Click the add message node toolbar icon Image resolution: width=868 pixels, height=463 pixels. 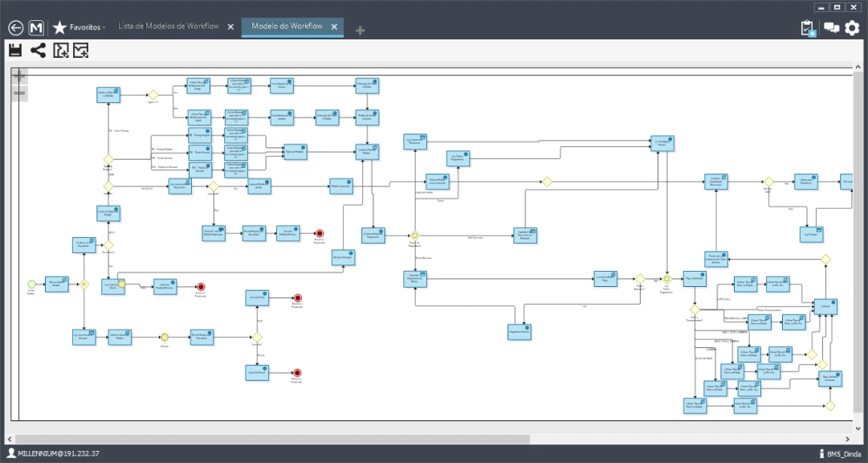pyautogui.click(x=80, y=51)
